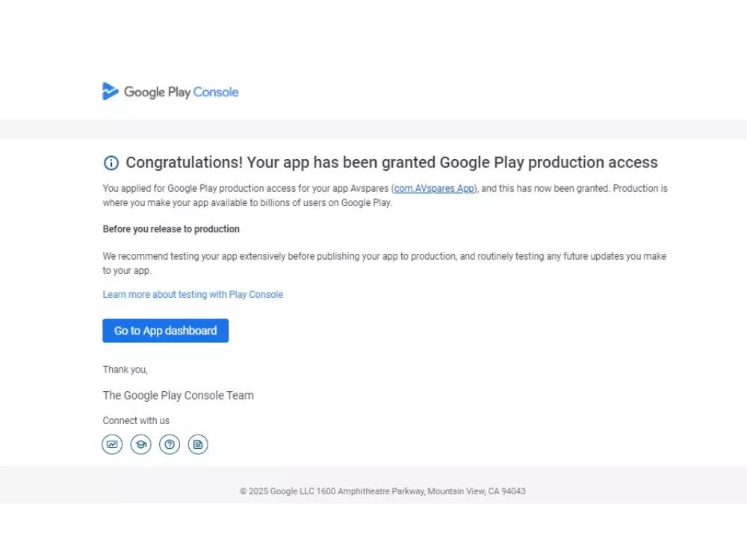747x560 pixels.
Task: Click the blue dashboard button below the testing link
Action: pyautogui.click(x=165, y=330)
